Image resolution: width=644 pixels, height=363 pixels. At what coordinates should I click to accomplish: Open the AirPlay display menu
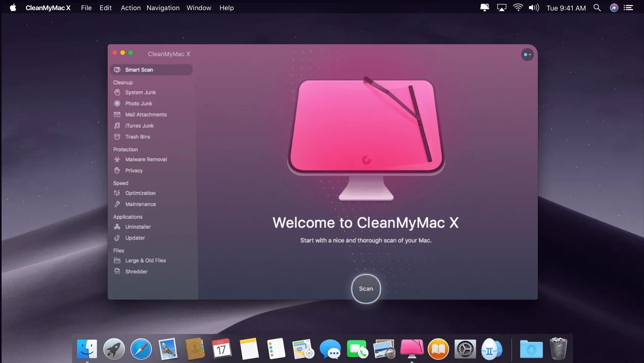[502, 8]
